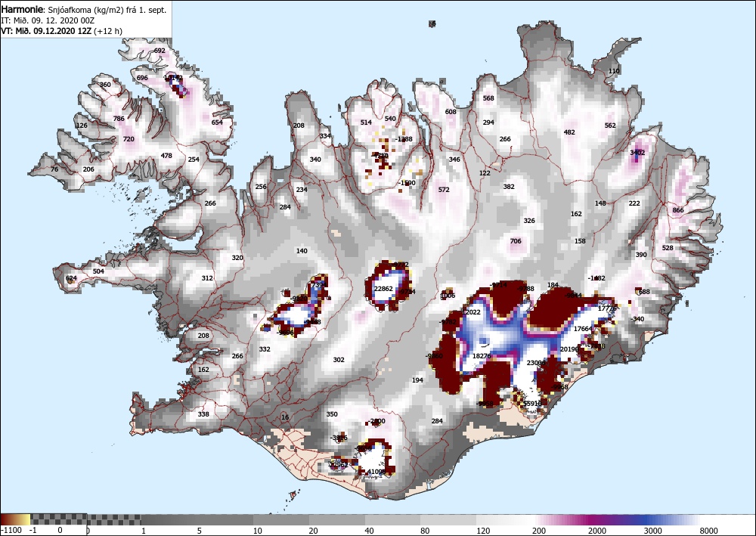Viewport: 756px width, 536px height.
Task: Click the map value 20196
Action: 569,349
